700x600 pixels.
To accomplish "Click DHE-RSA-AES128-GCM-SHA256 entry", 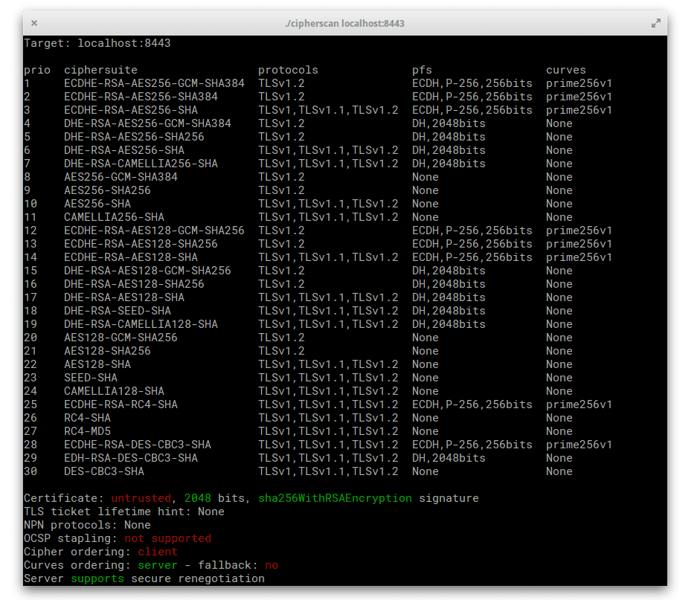I will click(x=148, y=271).
